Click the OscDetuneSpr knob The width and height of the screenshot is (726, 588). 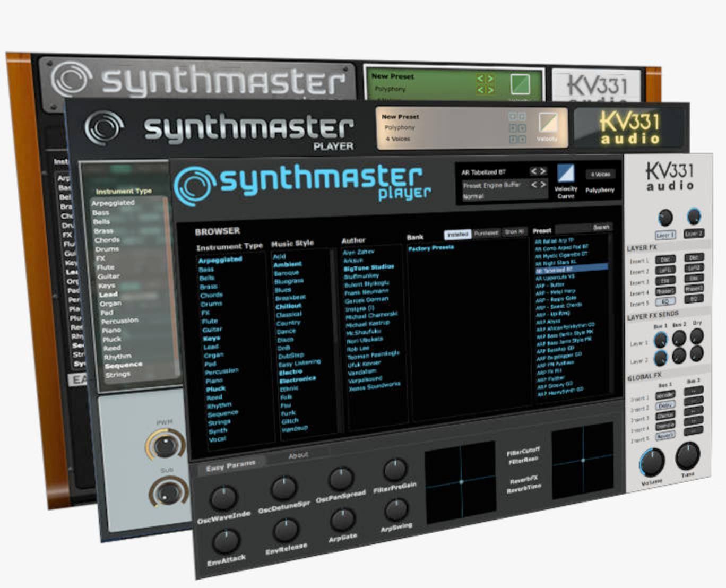(284, 488)
